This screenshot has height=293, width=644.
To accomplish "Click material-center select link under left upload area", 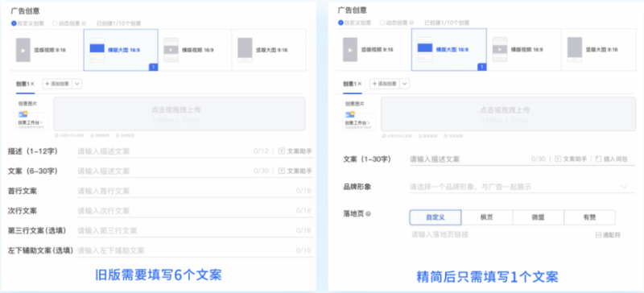I will pos(69,135).
